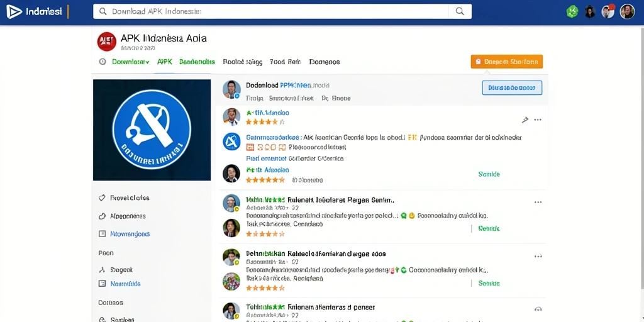Click search button at right of search bar
644x322 pixels.
(460, 11)
